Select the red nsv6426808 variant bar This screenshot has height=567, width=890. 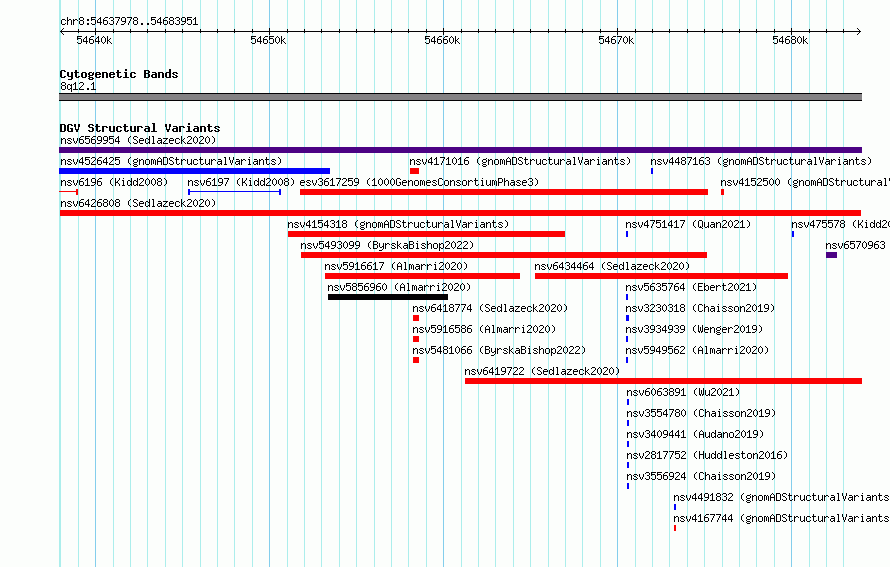pos(460,213)
